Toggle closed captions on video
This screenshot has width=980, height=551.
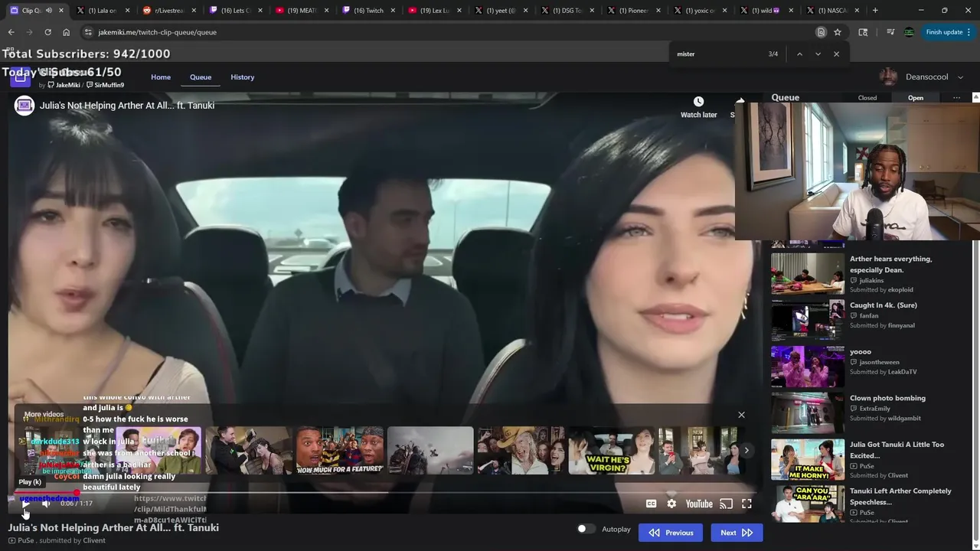tap(651, 504)
